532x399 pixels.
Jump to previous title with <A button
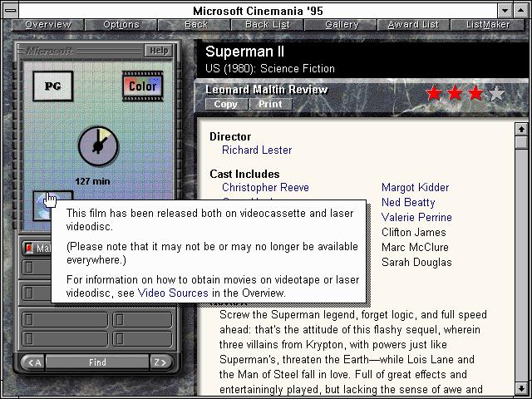[33, 362]
